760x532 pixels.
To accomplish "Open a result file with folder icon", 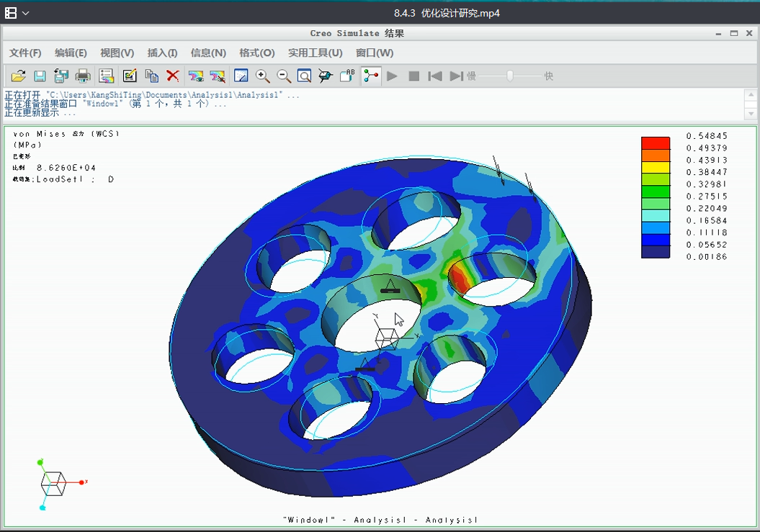I will click(19, 76).
